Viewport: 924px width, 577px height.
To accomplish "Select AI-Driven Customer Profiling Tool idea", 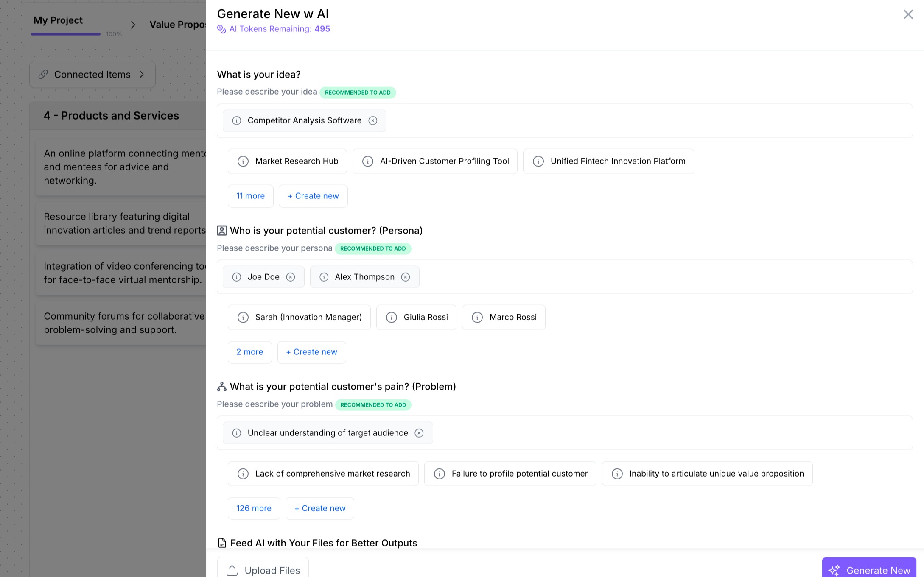I will (444, 162).
